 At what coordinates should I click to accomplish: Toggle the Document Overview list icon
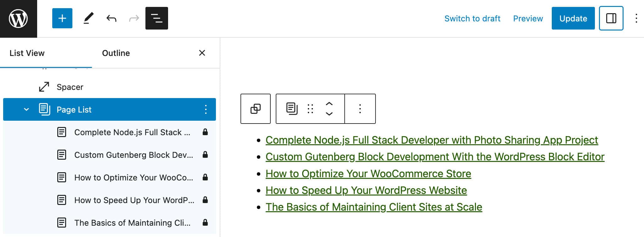157,19
